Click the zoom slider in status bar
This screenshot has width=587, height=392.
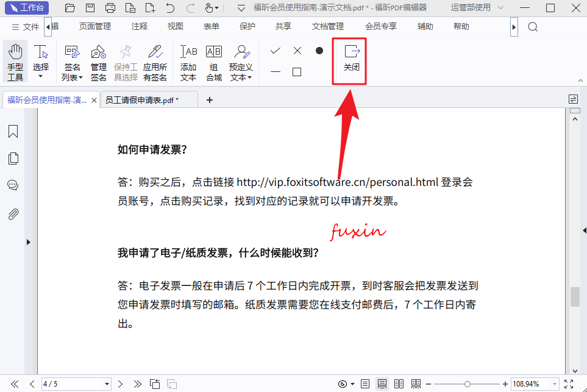[x=467, y=384]
